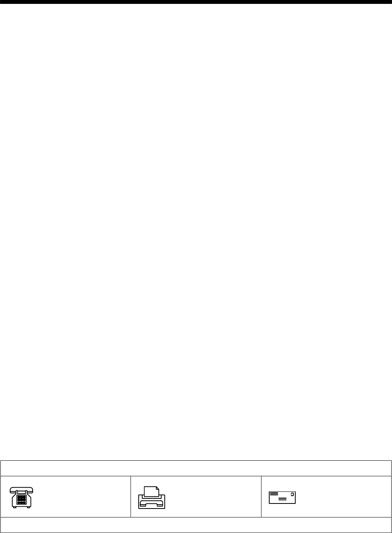
Task: Click the handset atop the telephone icon
Action: [21, 489]
